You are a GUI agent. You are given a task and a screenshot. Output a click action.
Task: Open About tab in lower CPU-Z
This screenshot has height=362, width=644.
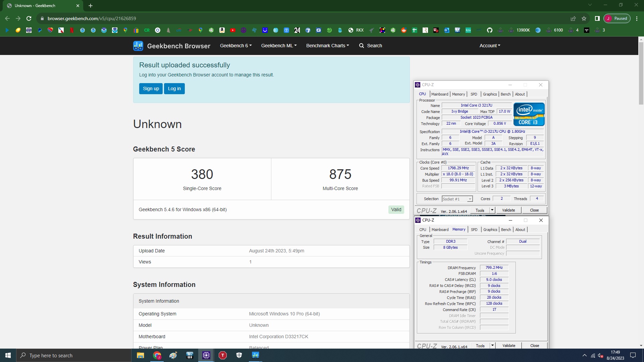click(520, 230)
